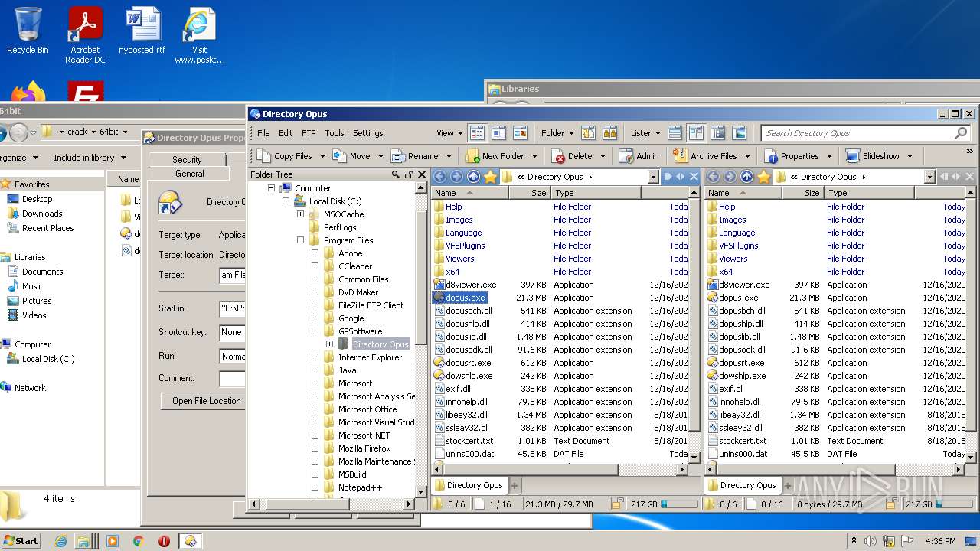Open Properties from the toolbar
This screenshot has height=551, width=980.
click(792, 156)
